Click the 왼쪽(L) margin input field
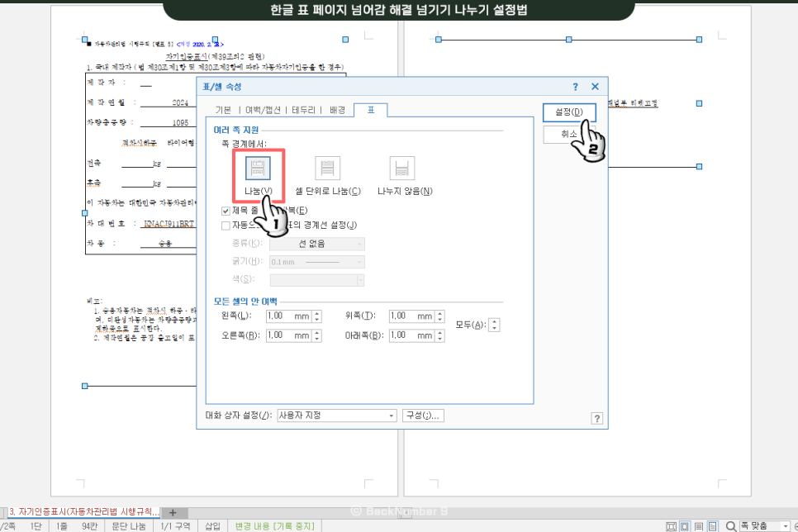The height and width of the screenshot is (532, 798). pyautogui.click(x=288, y=316)
